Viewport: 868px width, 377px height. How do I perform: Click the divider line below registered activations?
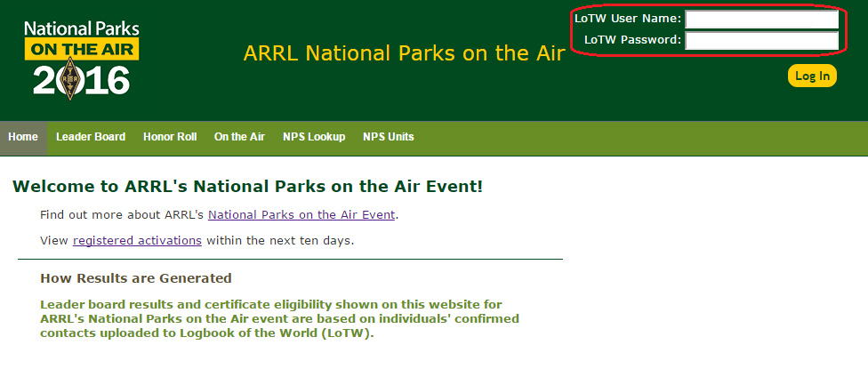point(290,260)
